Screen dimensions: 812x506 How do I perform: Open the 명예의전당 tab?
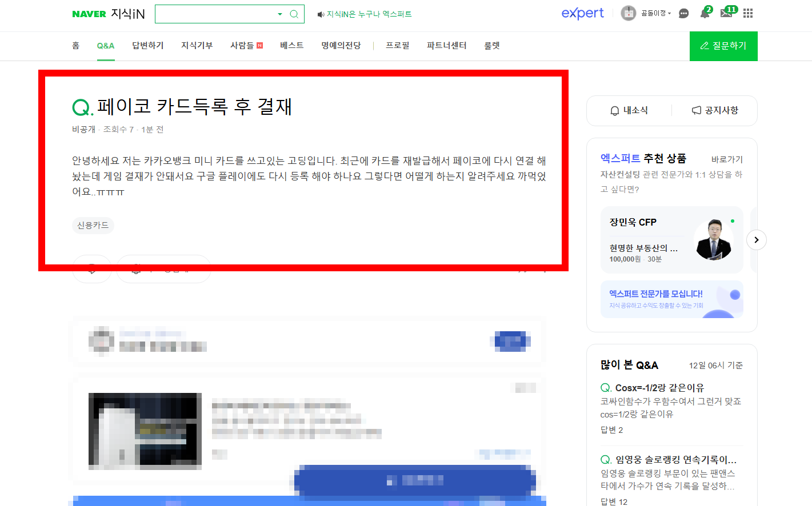tap(341, 46)
